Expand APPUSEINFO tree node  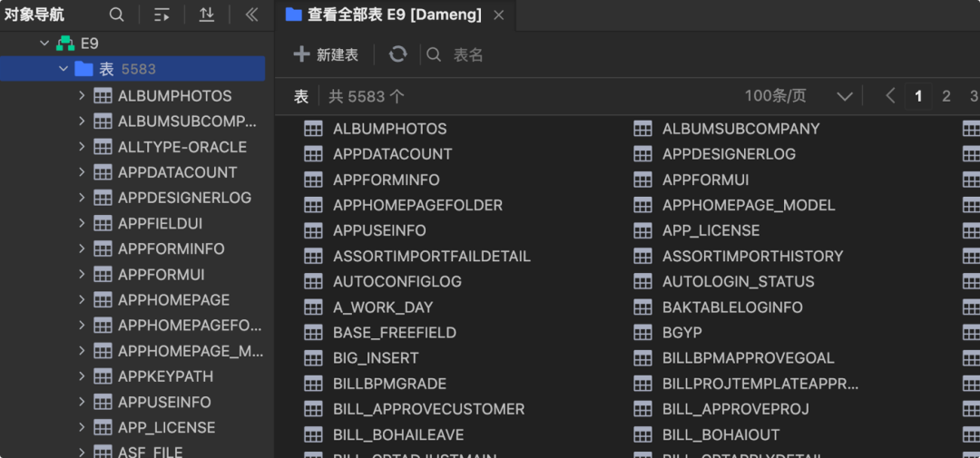pyautogui.click(x=82, y=402)
